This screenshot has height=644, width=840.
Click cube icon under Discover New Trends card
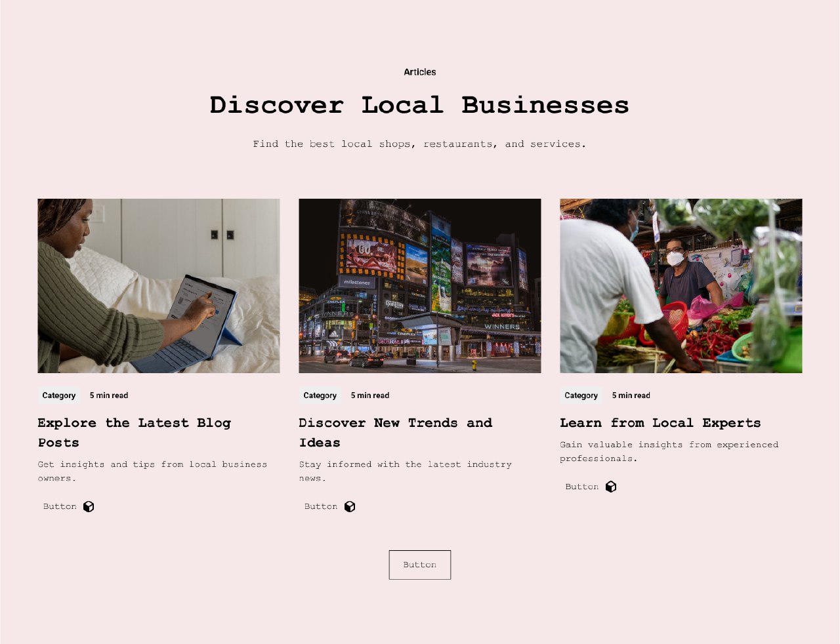click(x=350, y=506)
